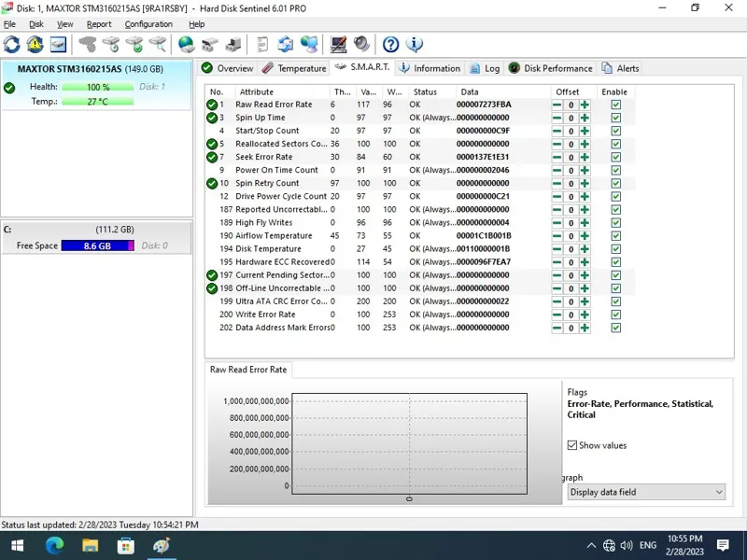Image resolution: width=747 pixels, height=560 pixels.
Task: Toggle Enable checkbox for Write Error Rate
Action: (x=615, y=315)
